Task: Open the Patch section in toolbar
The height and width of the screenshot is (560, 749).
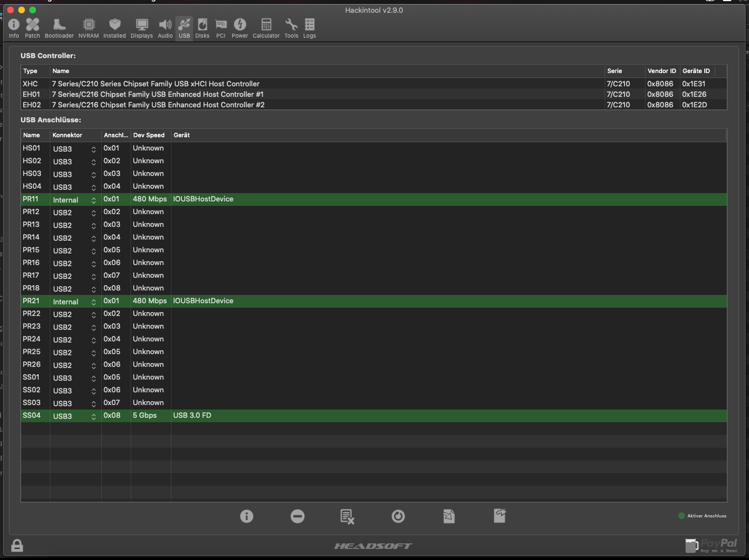Action: pyautogui.click(x=33, y=28)
